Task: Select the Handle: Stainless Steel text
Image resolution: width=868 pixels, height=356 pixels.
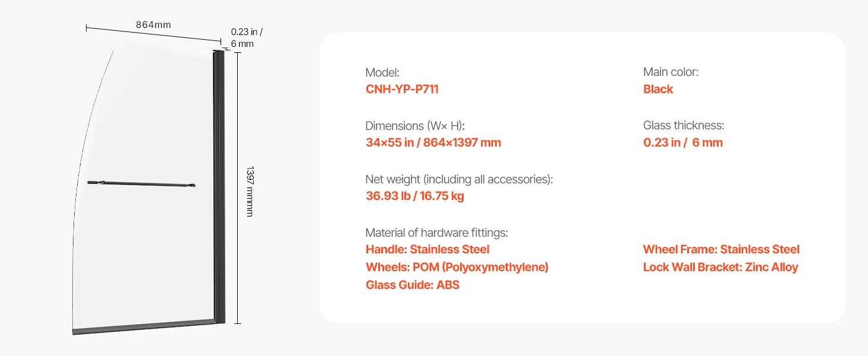Action: coord(427,250)
